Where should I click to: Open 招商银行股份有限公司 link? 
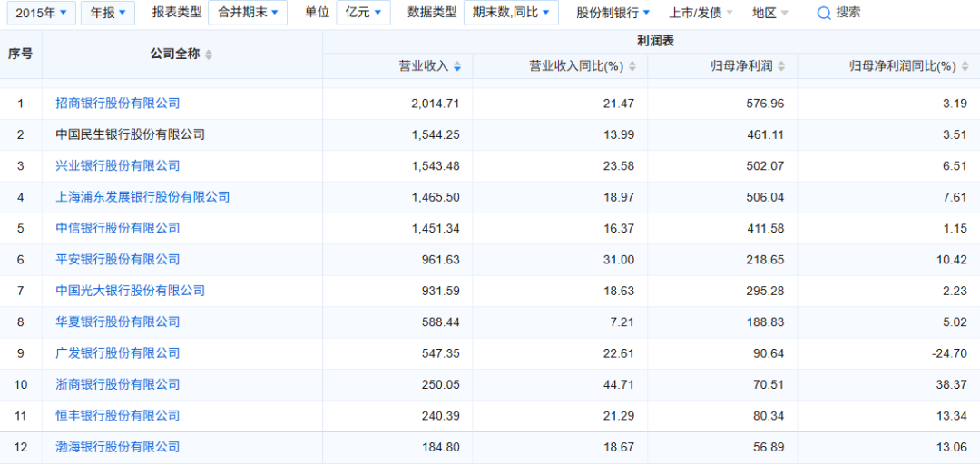point(118,104)
